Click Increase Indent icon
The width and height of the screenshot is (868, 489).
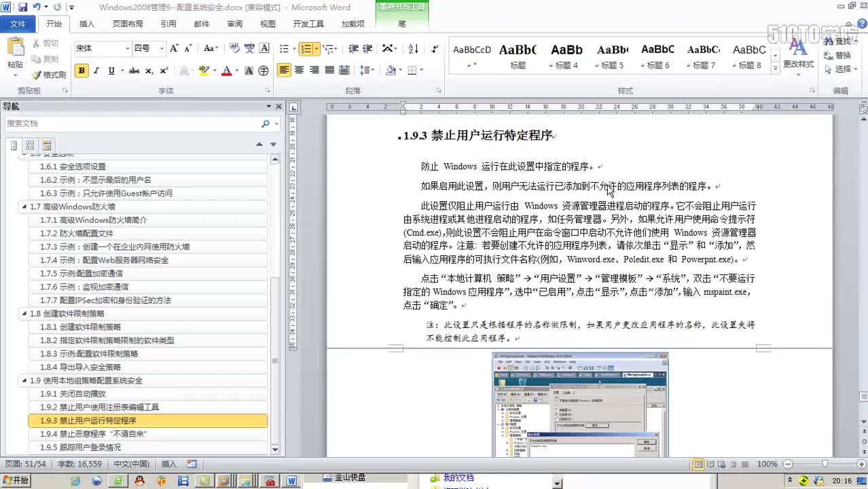tap(367, 49)
